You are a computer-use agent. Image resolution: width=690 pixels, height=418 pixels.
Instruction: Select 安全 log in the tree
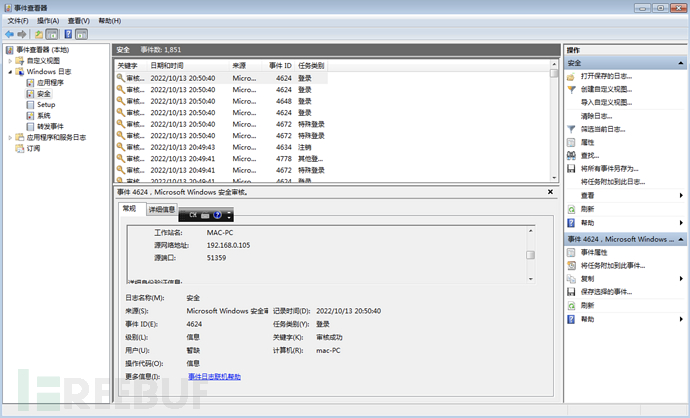(x=44, y=94)
